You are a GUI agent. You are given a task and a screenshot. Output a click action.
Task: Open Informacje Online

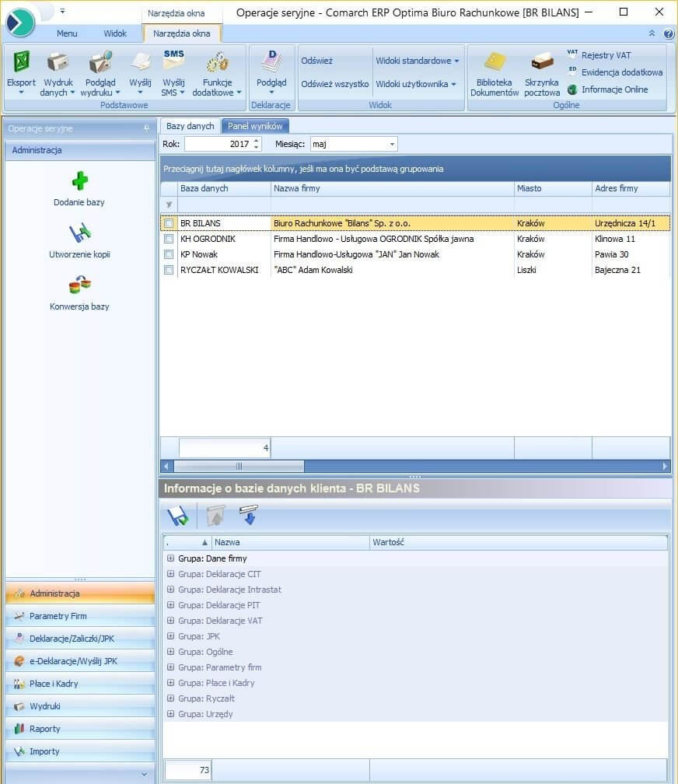point(608,89)
